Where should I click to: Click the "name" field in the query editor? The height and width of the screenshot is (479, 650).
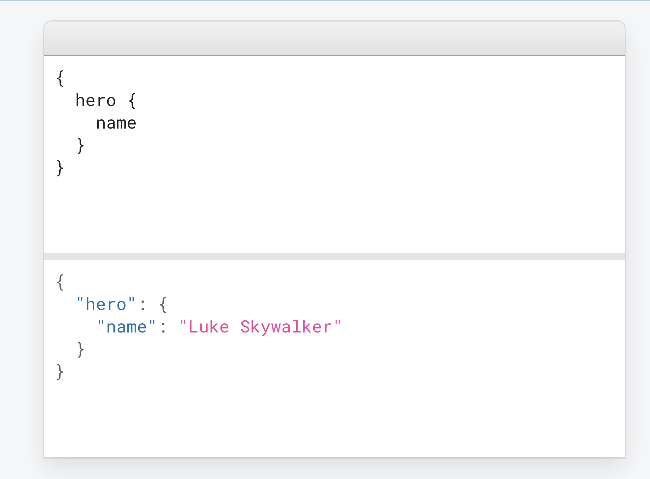tap(116, 124)
